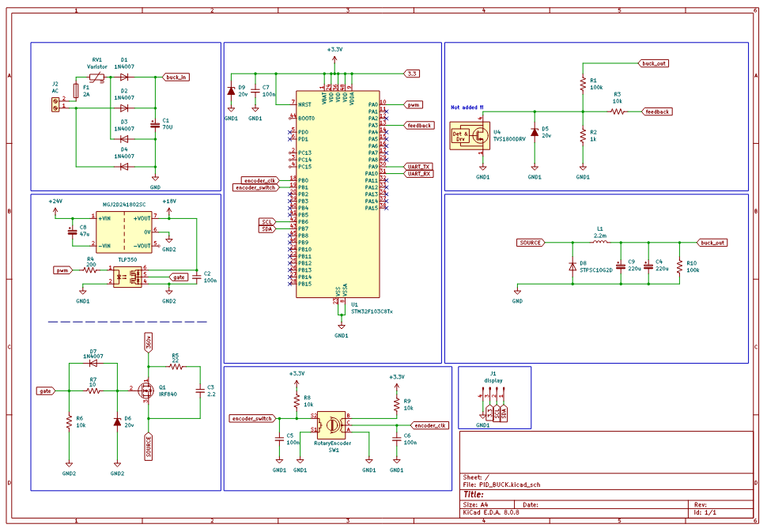Screen dimensions: 767x532
Task: Click the F1 2A fuse symbol
Action: click(x=75, y=92)
